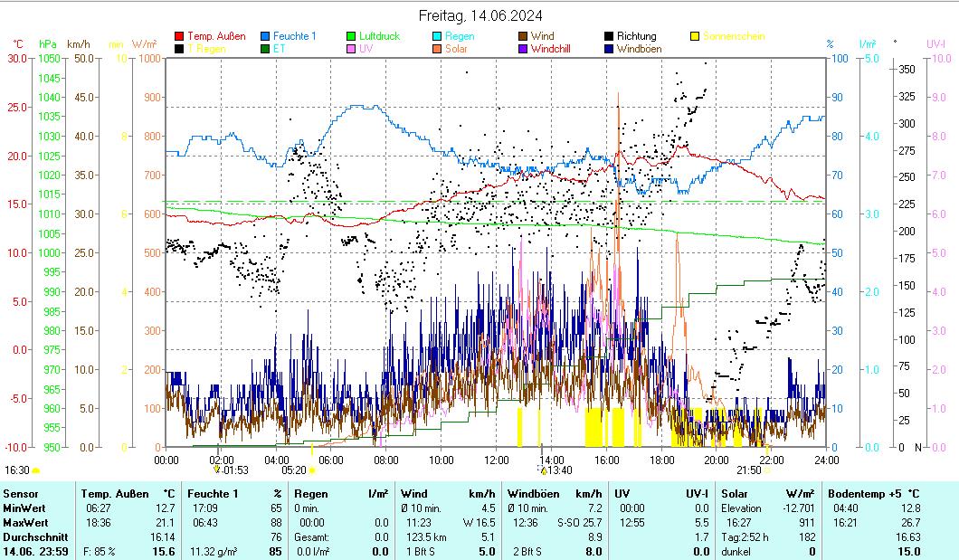Image resolution: width=959 pixels, height=560 pixels.
Task: Select the green Luftdruck legend square
Action: click(353, 36)
